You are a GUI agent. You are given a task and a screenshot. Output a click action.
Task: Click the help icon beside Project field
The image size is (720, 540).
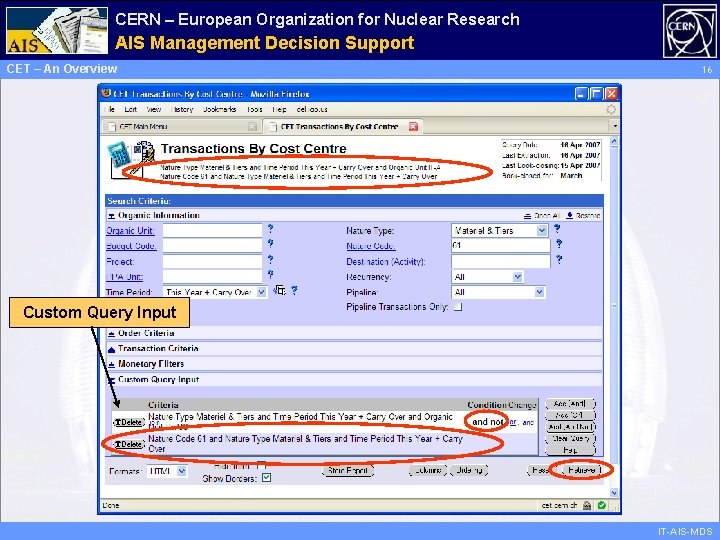270,259
